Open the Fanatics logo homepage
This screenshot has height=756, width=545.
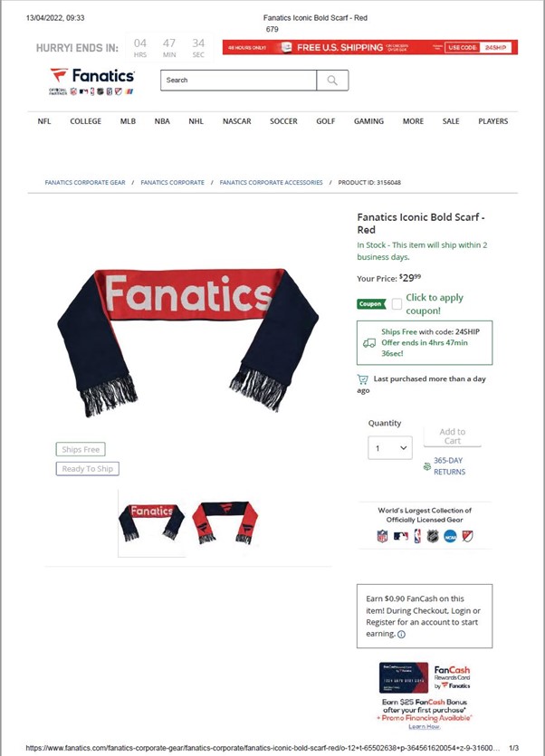tap(92, 81)
